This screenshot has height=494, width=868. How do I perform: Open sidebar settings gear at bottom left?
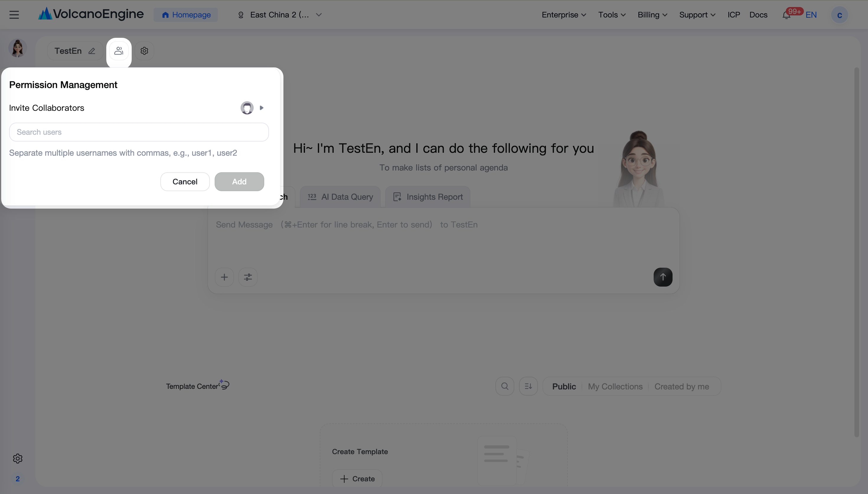[x=18, y=458]
